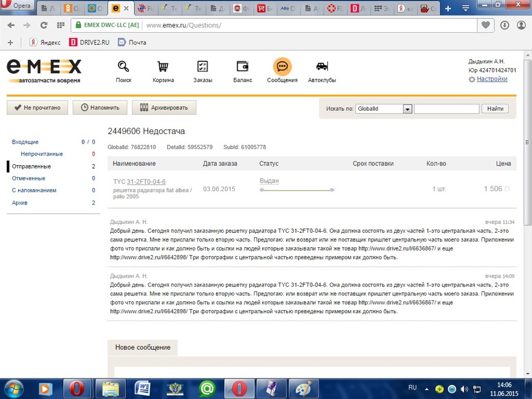Select the Архив folder

[20, 203]
